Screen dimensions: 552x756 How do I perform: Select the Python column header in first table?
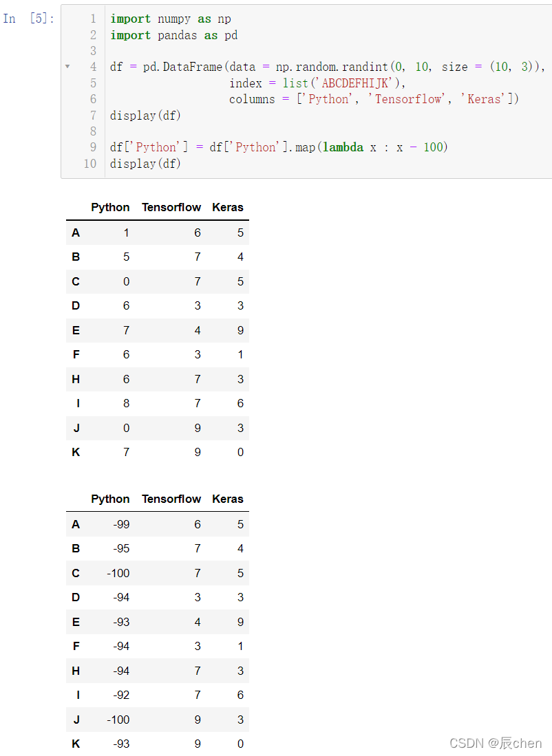(x=111, y=207)
